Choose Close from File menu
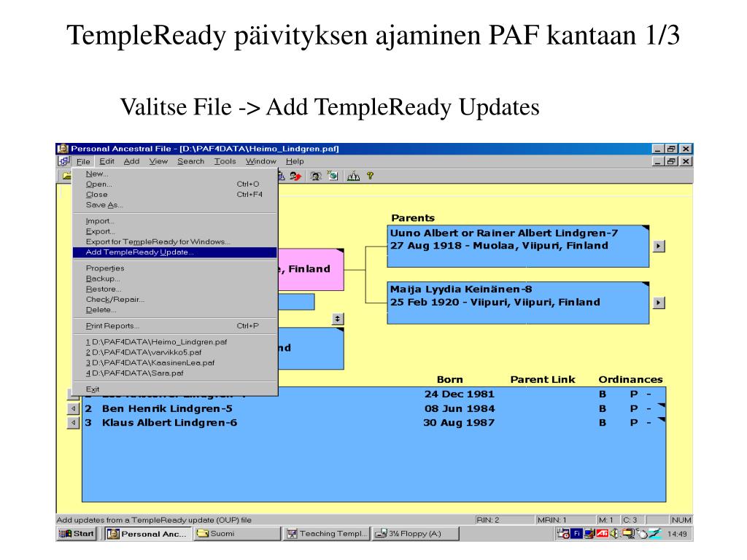Screen dimensions: 747x560 [x=175, y=195]
